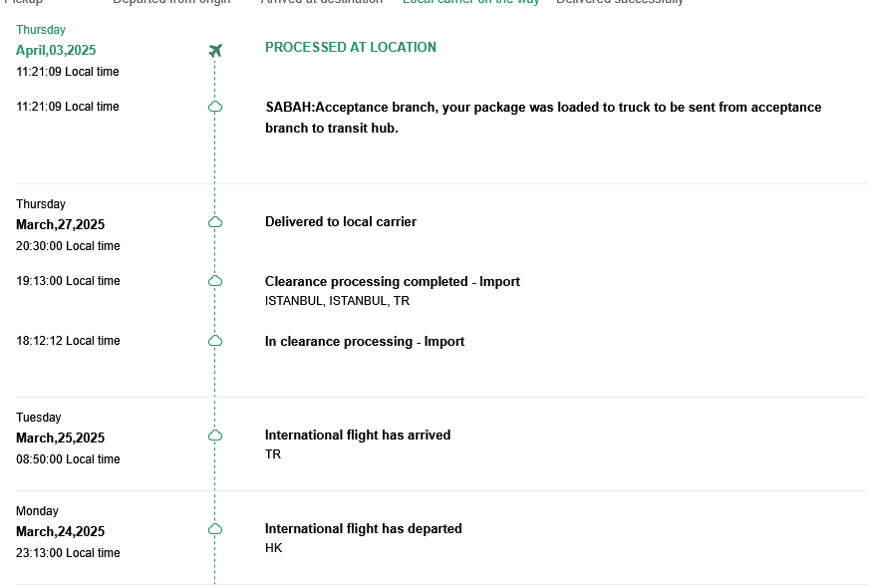
Task: Click the cloud icon beside International flight has departed
Action: tap(215, 529)
